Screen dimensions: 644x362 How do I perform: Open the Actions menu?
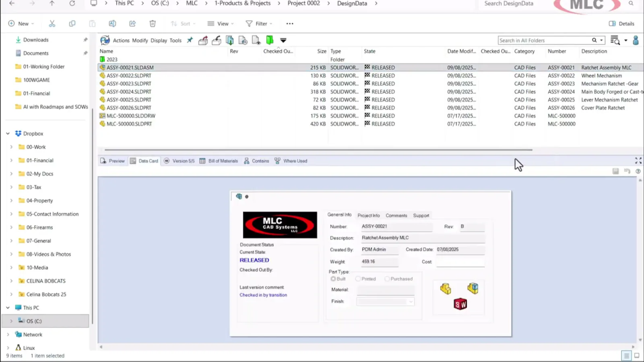click(121, 41)
